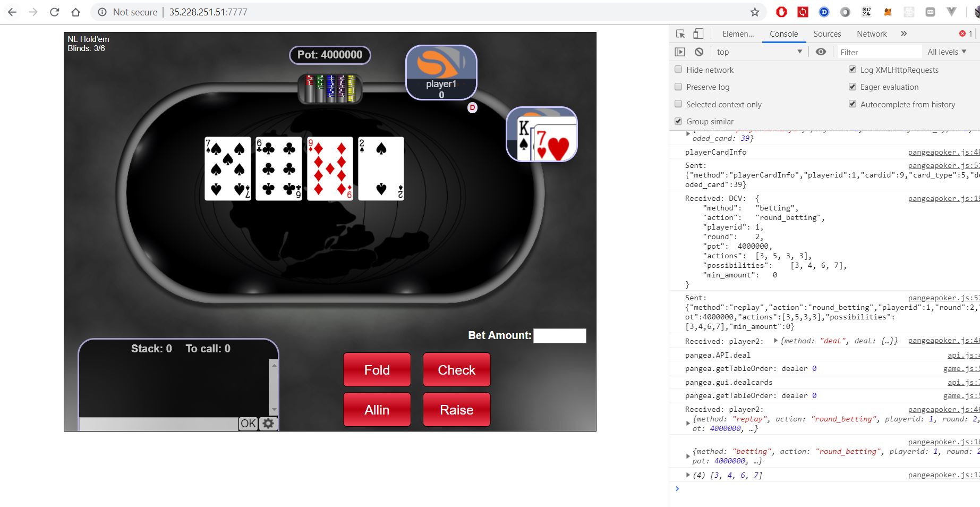Click the 2 of spades community card
Viewport: 980px width, 507px height.
pyautogui.click(x=381, y=168)
